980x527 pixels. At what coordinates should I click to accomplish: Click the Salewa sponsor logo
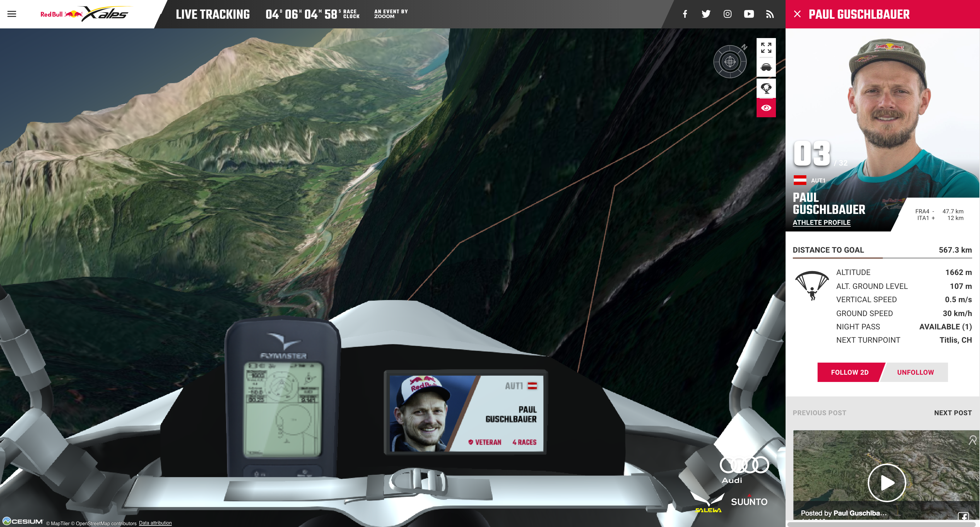point(708,503)
